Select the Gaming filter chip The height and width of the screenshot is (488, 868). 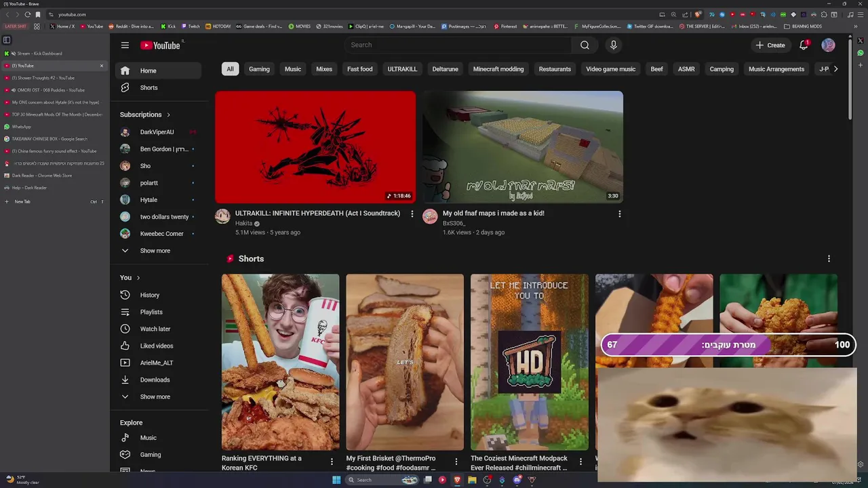coord(259,69)
